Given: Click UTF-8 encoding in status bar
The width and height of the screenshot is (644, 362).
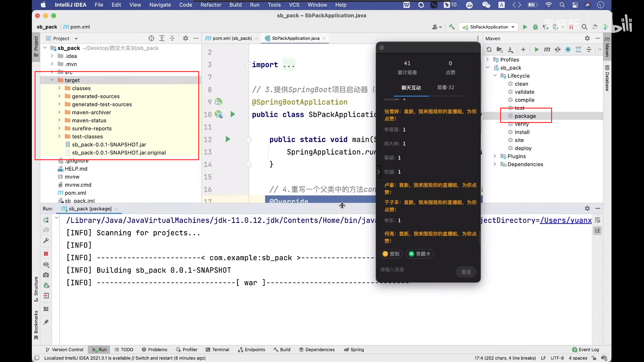Looking at the screenshot, I should [557, 358].
